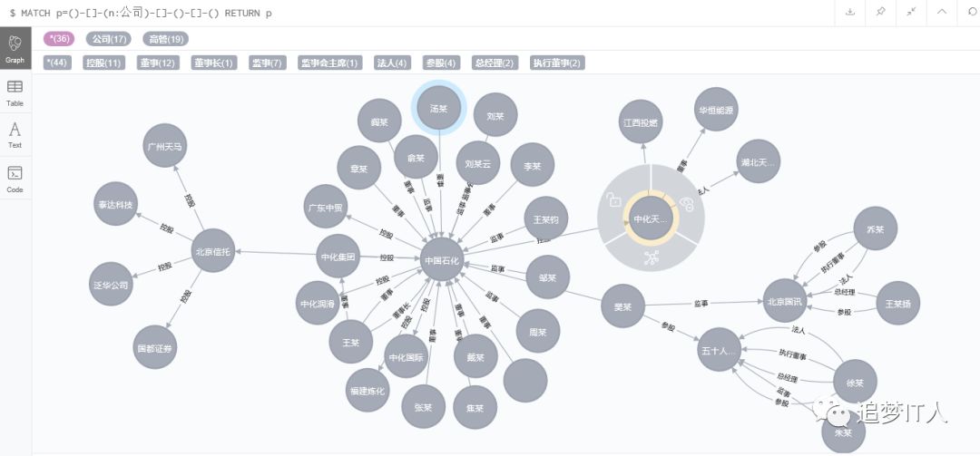Click the export/download result icon
The image size is (980, 456).
tap(850, 12)
